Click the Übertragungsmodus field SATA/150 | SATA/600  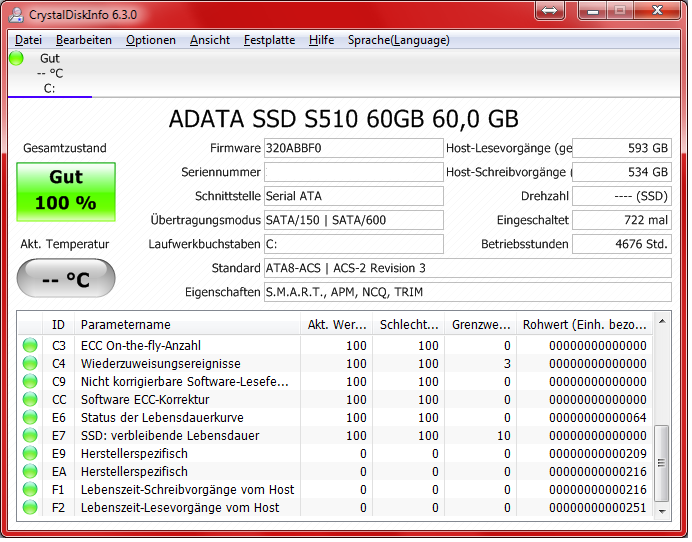(354, 220)
